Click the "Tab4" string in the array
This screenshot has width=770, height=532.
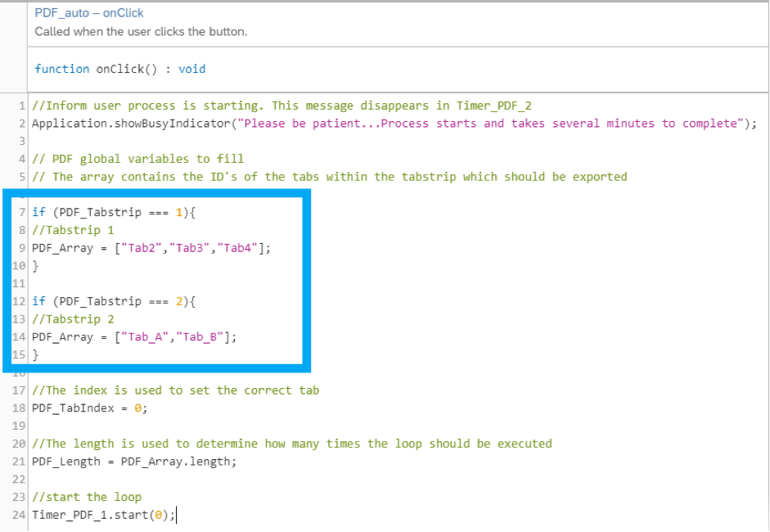(239, 248)
